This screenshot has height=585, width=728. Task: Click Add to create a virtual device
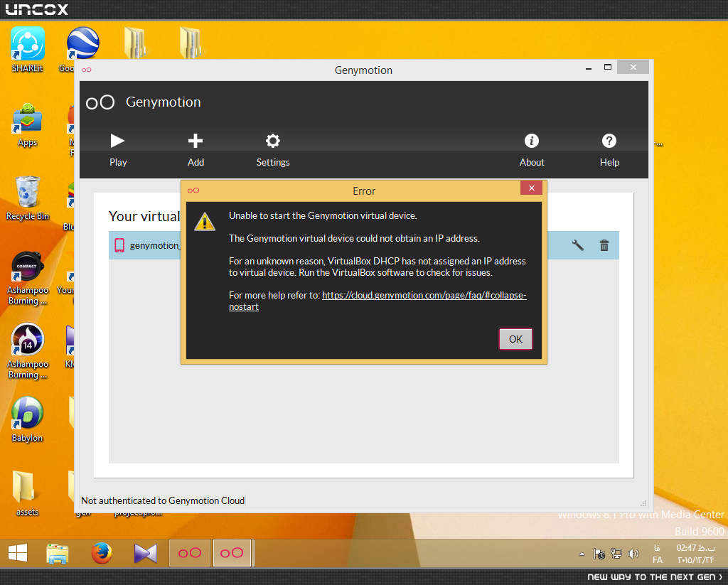coord(196,149)
